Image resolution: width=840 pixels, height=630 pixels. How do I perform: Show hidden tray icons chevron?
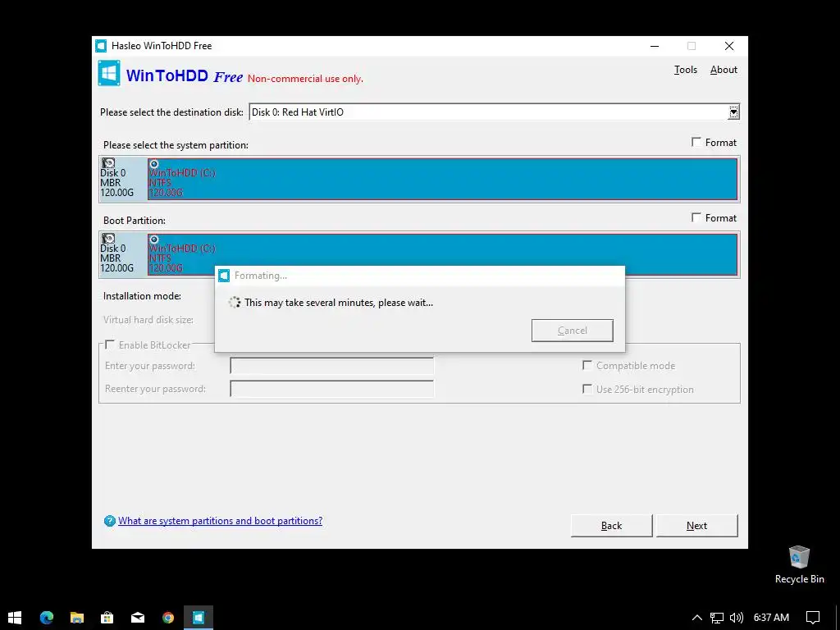pos(696,618)
